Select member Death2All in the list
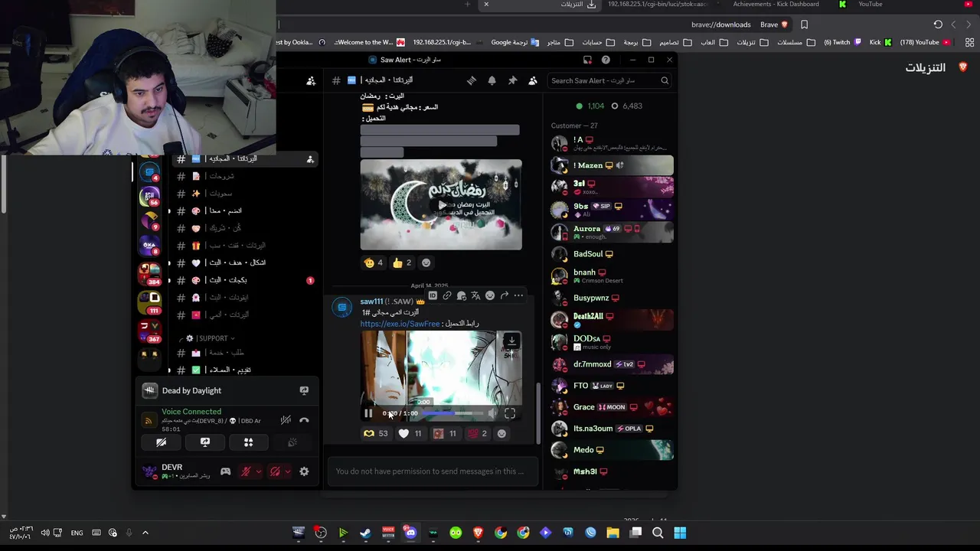The height and width of the screenshot is (551, 980). pos(612,318)
